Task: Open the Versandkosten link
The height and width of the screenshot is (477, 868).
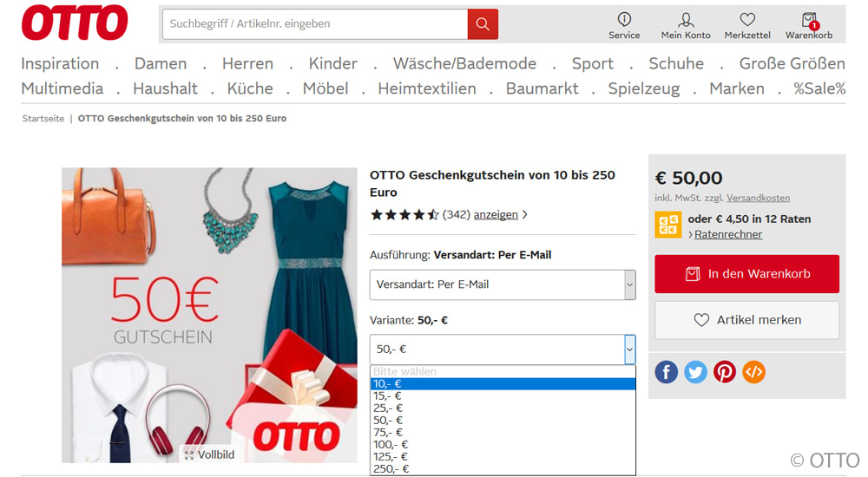Action: 758,198
